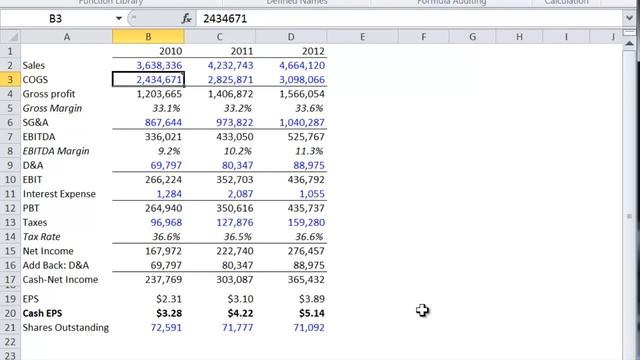Screen dimensions: 640x360
Task: Select column F header
Action: tap(424, 37)
